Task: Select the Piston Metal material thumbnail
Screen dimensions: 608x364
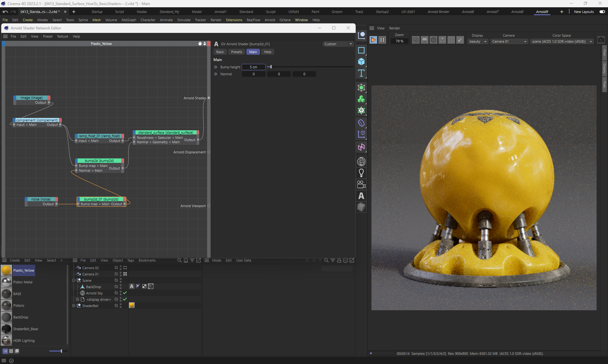Action: pos(6,282)
